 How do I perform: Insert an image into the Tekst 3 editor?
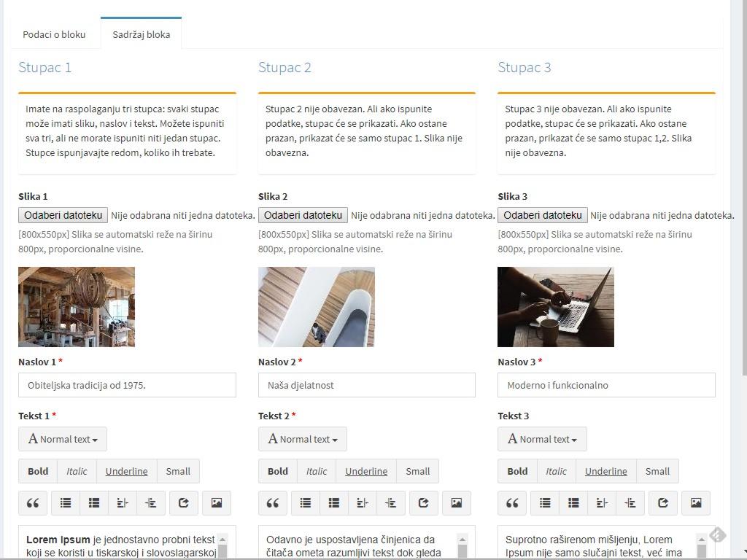pos(696,503)
